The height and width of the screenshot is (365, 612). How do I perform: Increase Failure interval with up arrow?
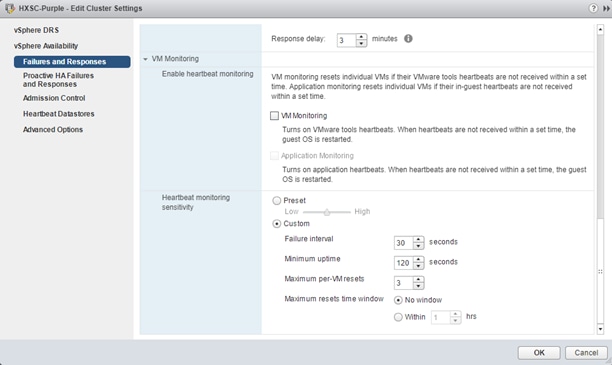point(418,239)
